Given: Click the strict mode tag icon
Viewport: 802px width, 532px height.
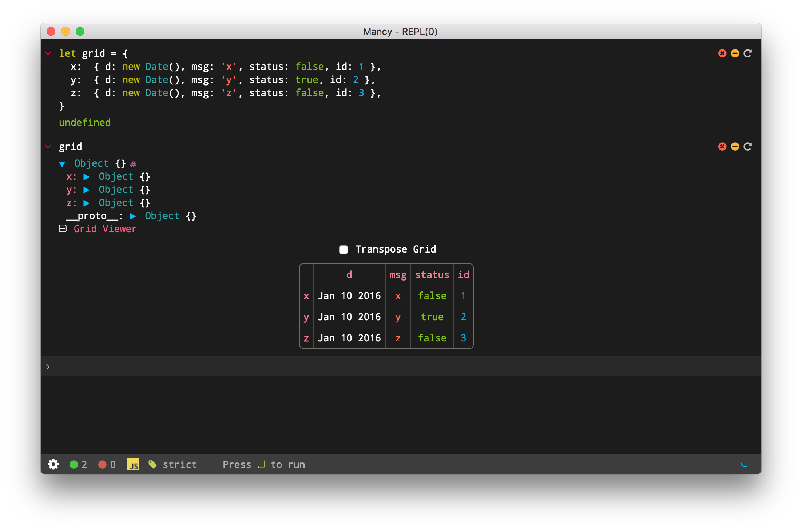Looking at the screenshot, I should [152, 464].
